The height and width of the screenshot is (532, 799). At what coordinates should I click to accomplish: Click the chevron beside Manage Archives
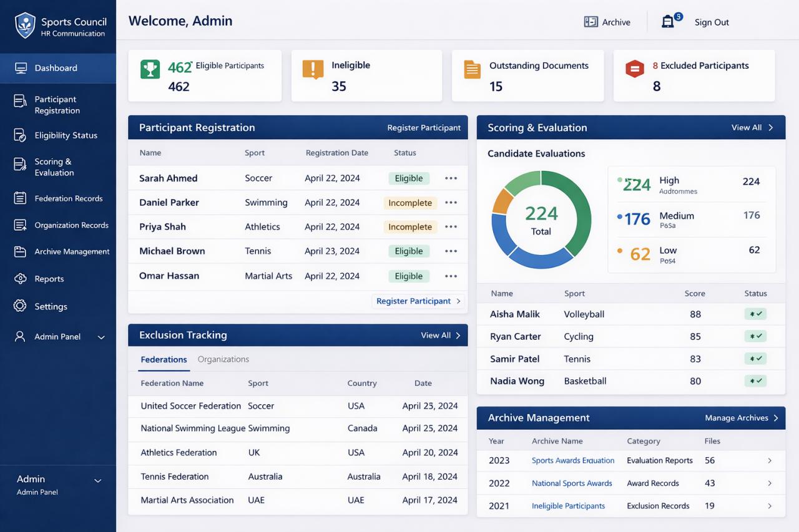click(776, 418)
